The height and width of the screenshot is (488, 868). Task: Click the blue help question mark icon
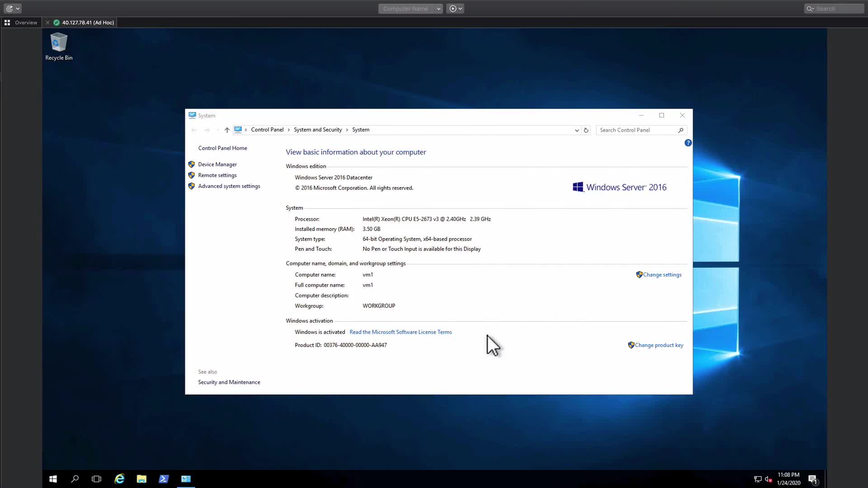click(x=688, y=143)
